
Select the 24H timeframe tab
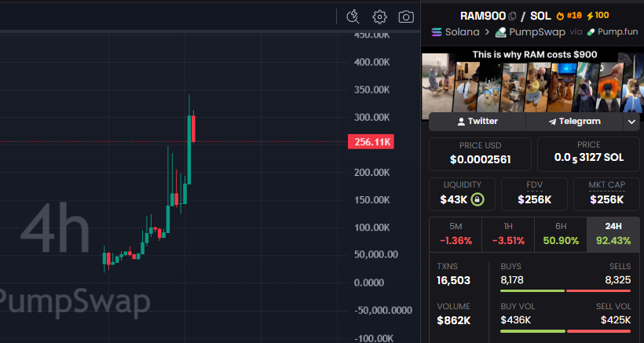(613, 235)
